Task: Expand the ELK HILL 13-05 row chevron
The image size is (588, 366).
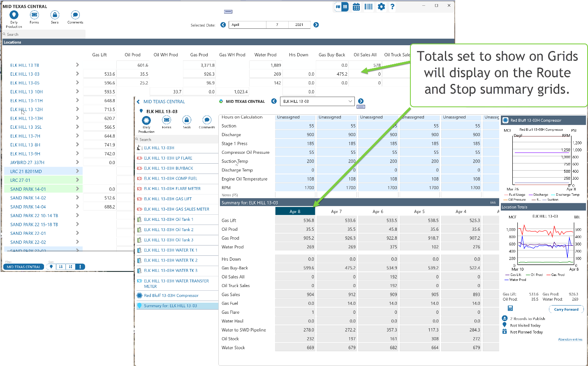Action: (77, 83)
